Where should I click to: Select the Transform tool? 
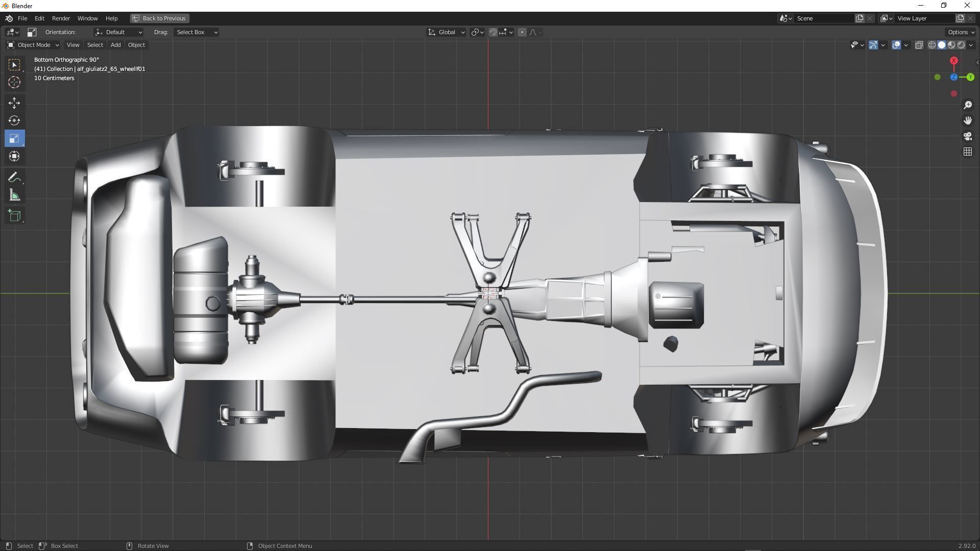14,156
